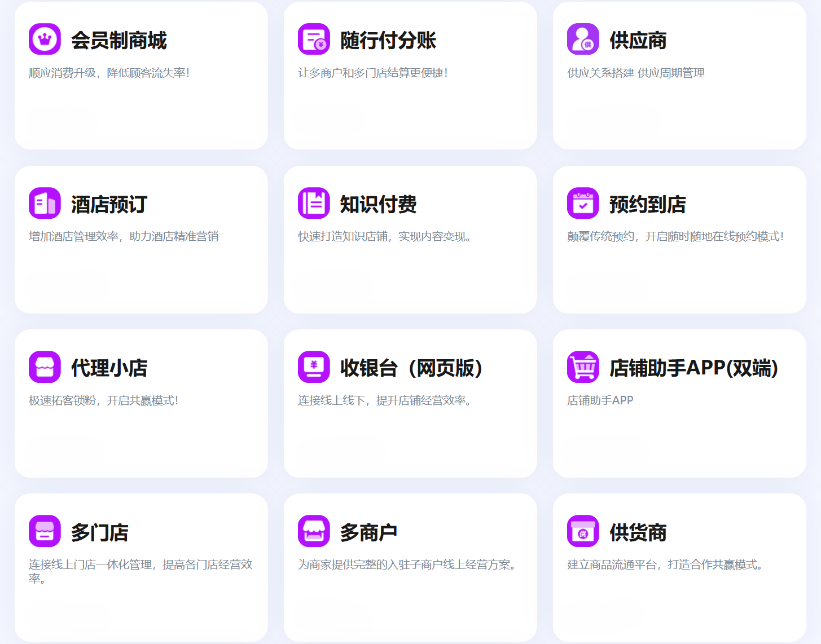Click the 酒店预订 building icon
Screen dimensions: 821x644
point(45,203)
